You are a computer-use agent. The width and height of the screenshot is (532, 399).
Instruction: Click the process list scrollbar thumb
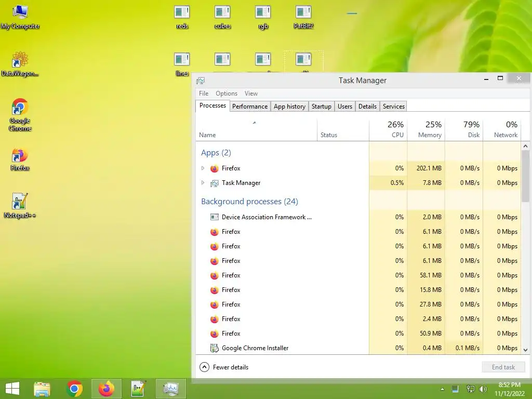525,176
